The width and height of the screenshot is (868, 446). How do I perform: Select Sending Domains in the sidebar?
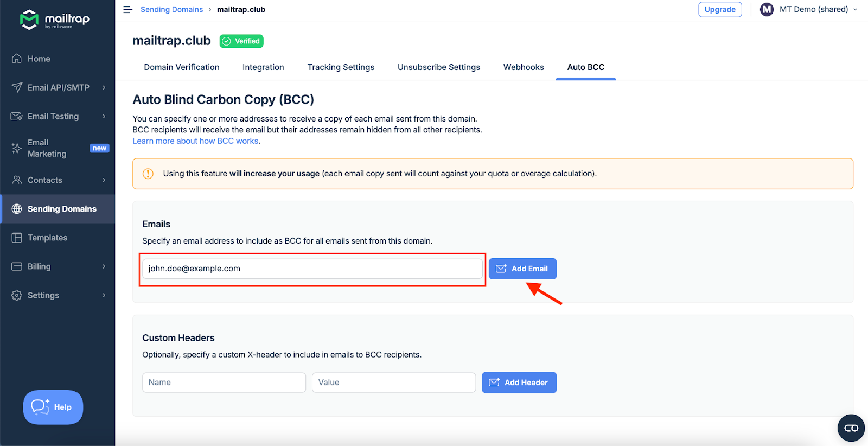pos(58,209)
